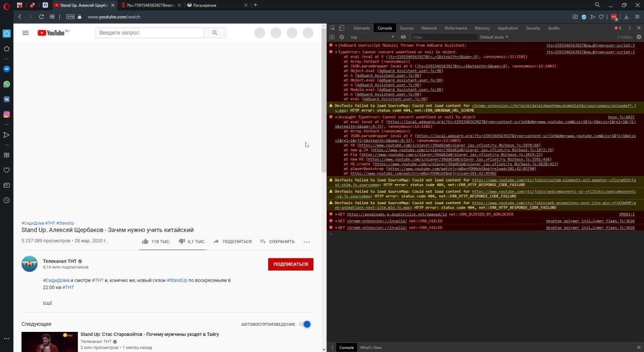The height and width of the screenshot is (352, 644).
Task: Take snapshot with camera icon
Action: pyautogui.click(x=575, y=17)
